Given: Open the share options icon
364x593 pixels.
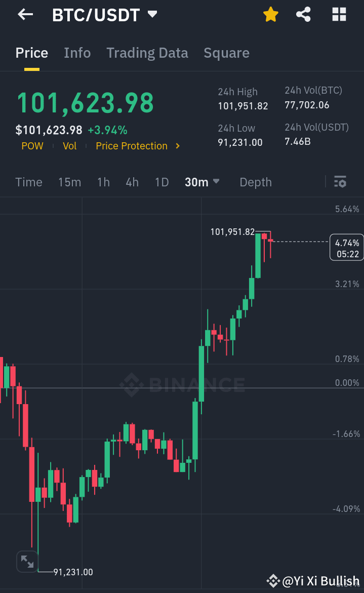Looking at the screenshot, I should pyautogui.click(x=303, y=14).
